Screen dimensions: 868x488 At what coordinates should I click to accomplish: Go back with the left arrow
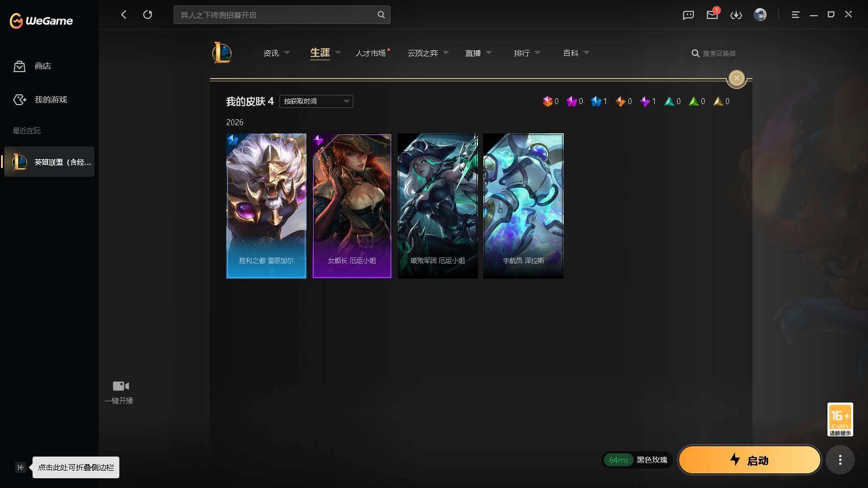pyautogui.click(x=124, y=15)
